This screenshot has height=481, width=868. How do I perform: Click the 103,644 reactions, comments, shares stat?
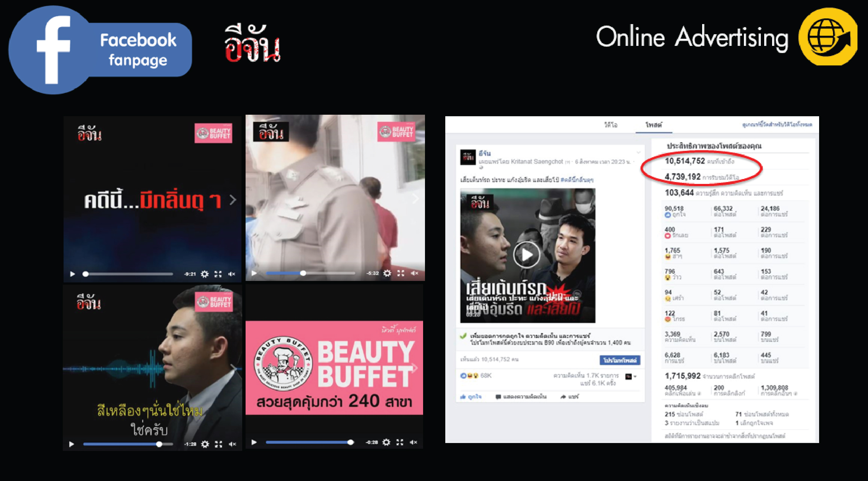(724, 193)
